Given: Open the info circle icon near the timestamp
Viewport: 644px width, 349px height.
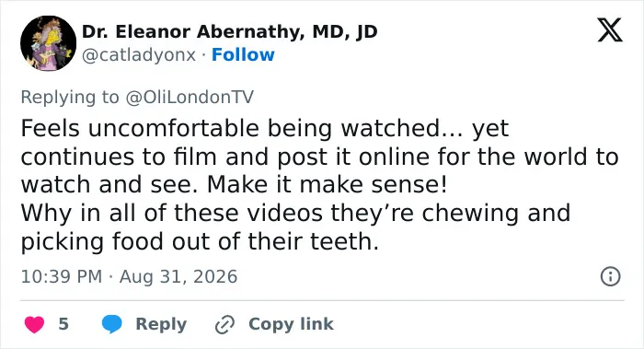Looking at the screenshot, I should (x=610, y=276).
